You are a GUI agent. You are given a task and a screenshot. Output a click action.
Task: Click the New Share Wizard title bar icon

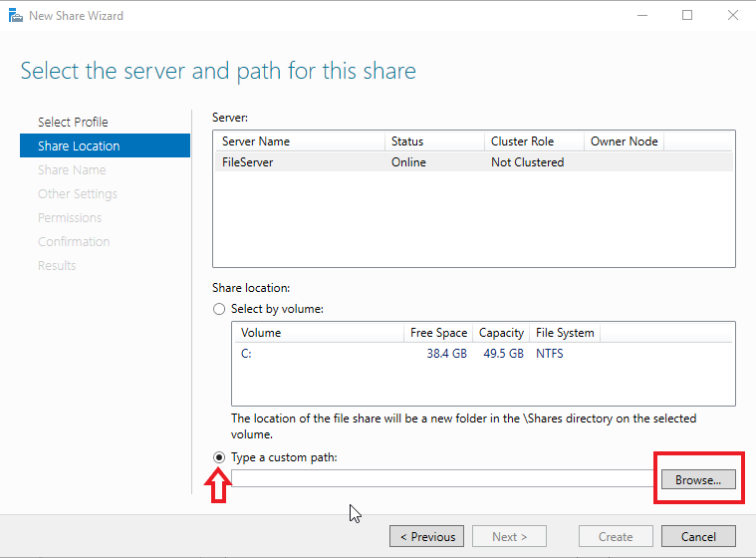15,15
